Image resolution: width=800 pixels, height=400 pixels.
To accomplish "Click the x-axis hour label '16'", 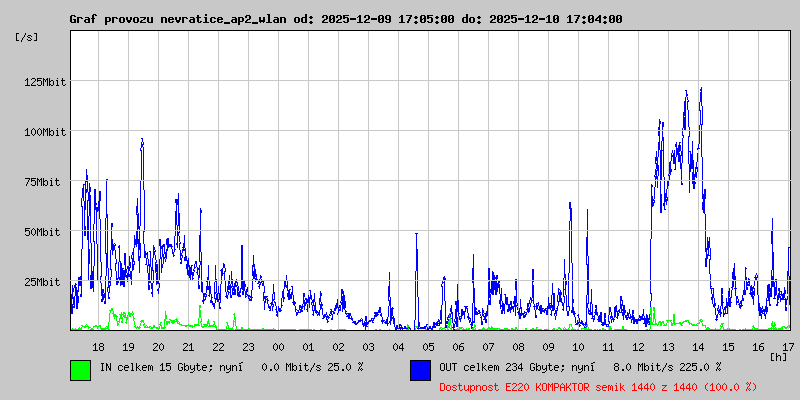I will pos(759,347).
